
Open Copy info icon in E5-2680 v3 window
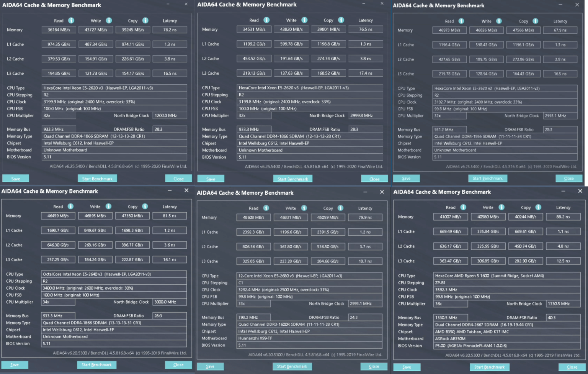click(x=341, y=208)
